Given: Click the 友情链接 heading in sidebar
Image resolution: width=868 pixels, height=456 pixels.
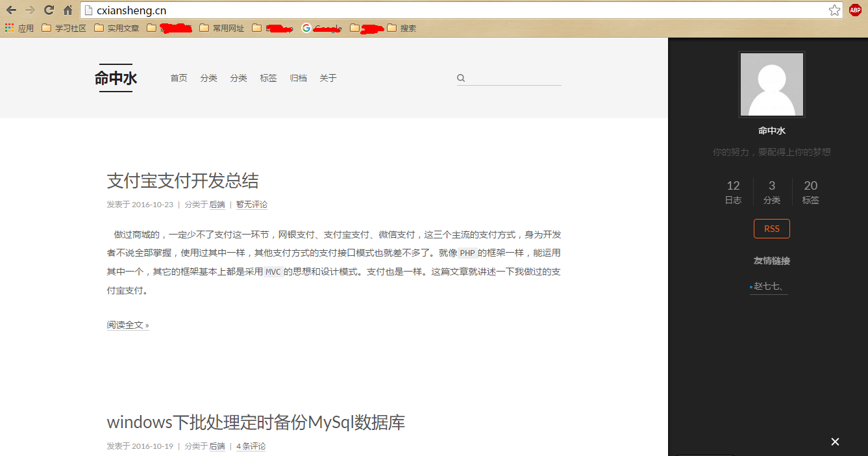Looking at the screenshot, I should click(772, 260).
